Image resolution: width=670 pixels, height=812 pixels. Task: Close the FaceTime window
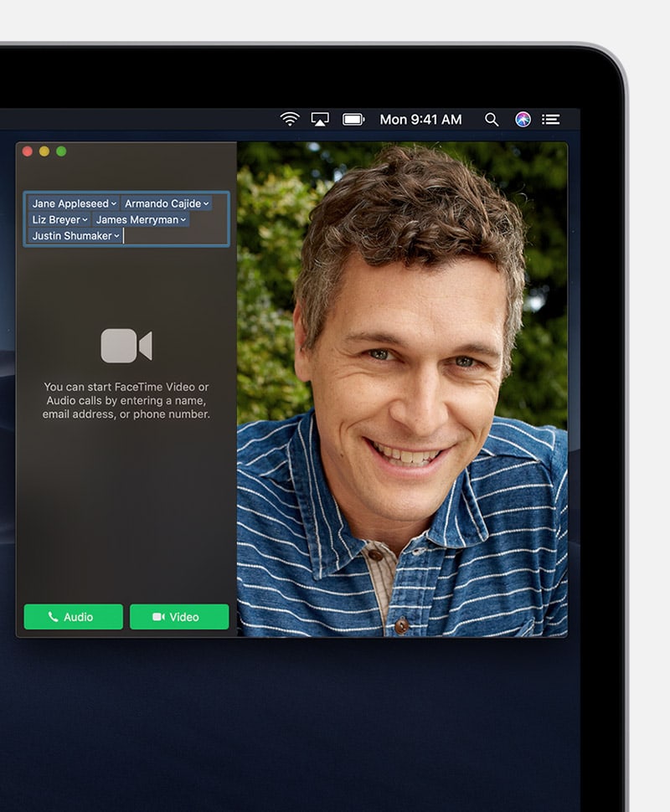28,152
